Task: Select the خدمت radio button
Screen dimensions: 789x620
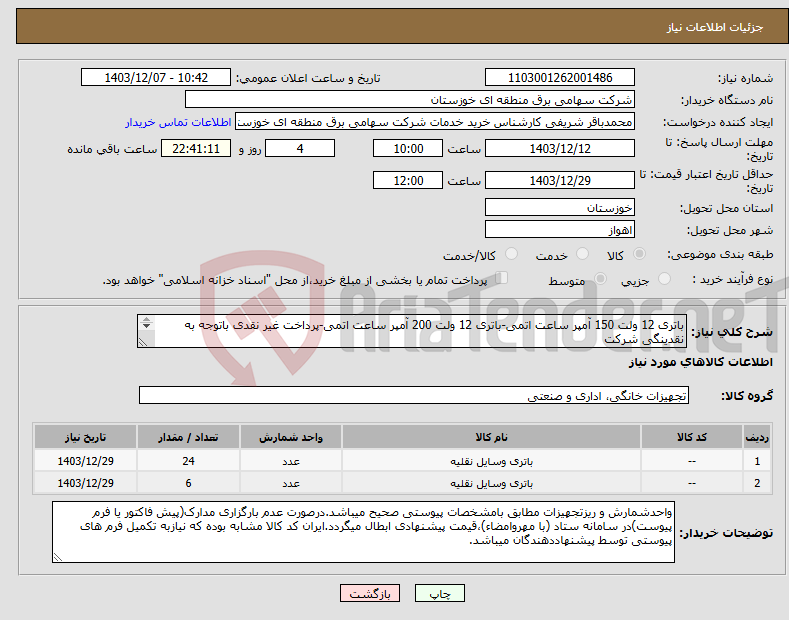Action: coord(582,254)
